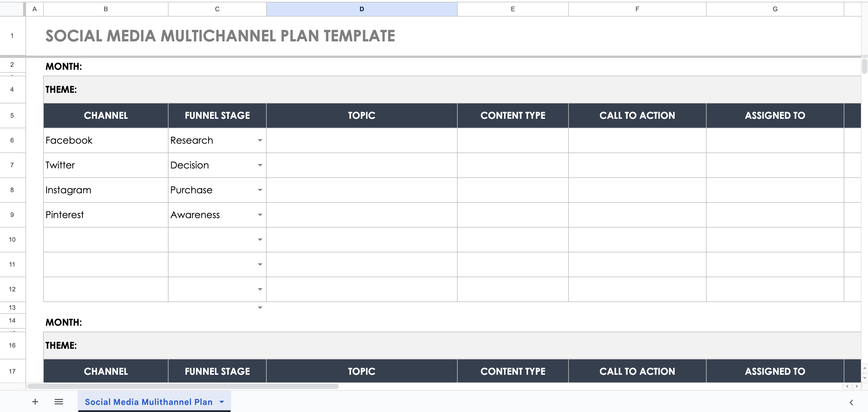Select the Social Media Mulithannel Plan tab
Image resolution: width=868 pixels, height=412 pixels.
click(x=148, y=402)
